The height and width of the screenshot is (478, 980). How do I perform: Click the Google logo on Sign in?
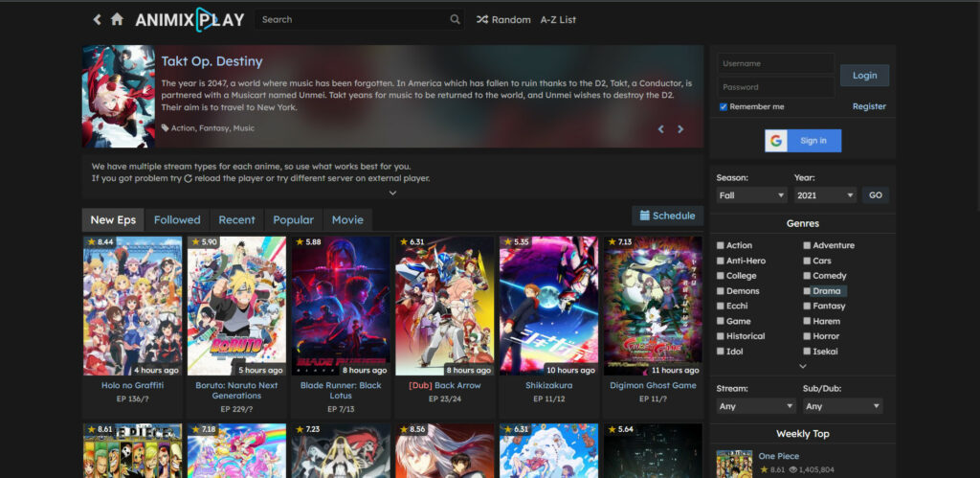pyautogui.click(x=775, y=141)
